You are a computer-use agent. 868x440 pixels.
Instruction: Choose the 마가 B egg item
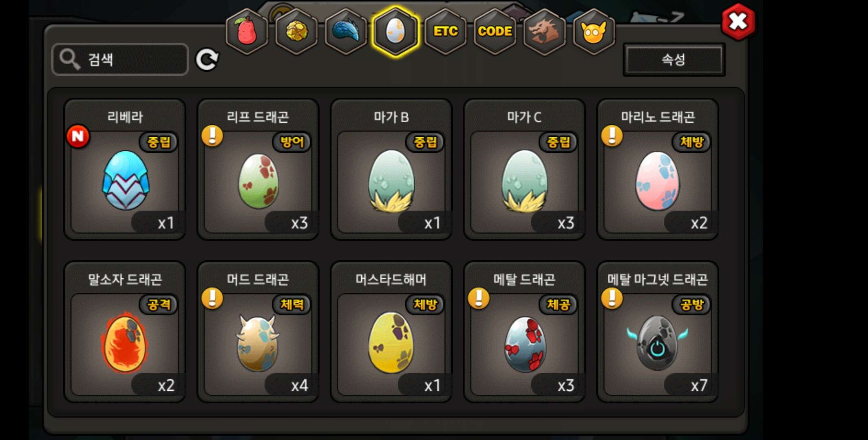pos(391,169)
